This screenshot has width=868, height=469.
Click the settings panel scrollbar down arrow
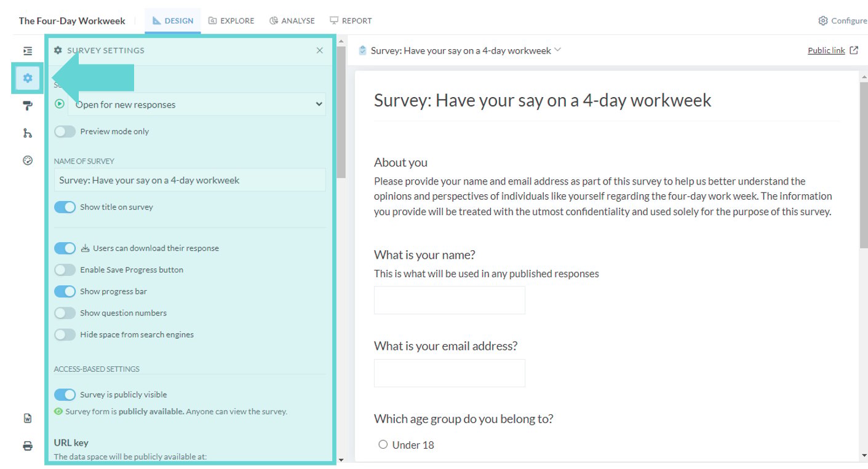341,459
